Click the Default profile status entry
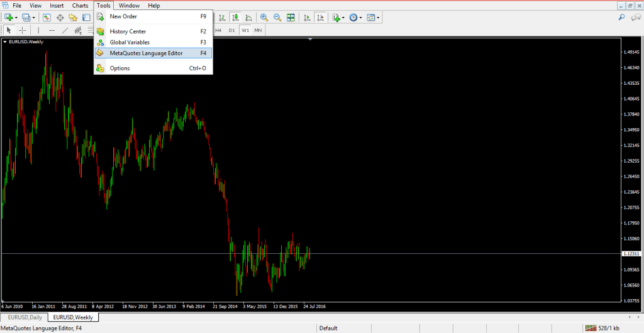Screen dimensions: 644x333 328,328
